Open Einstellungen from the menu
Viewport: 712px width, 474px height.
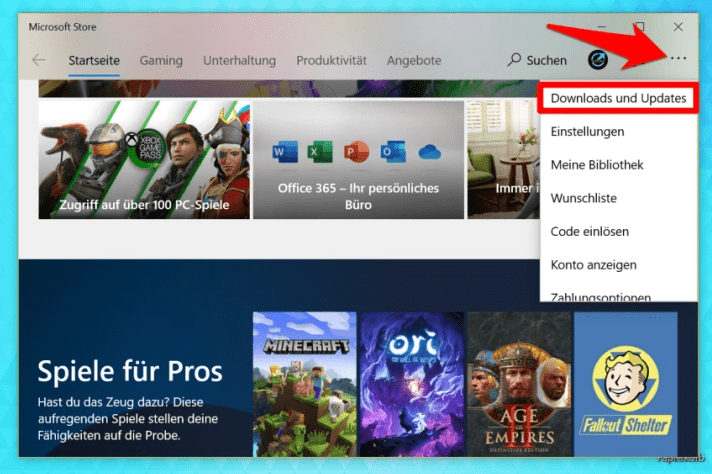[x=618, y=132]
